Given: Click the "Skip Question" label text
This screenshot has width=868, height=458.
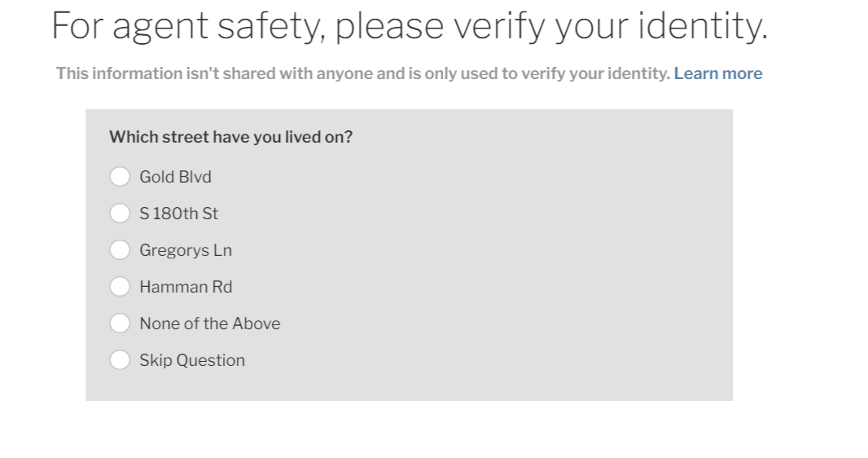Looking at the screenshot, I should tap(192, 360).
